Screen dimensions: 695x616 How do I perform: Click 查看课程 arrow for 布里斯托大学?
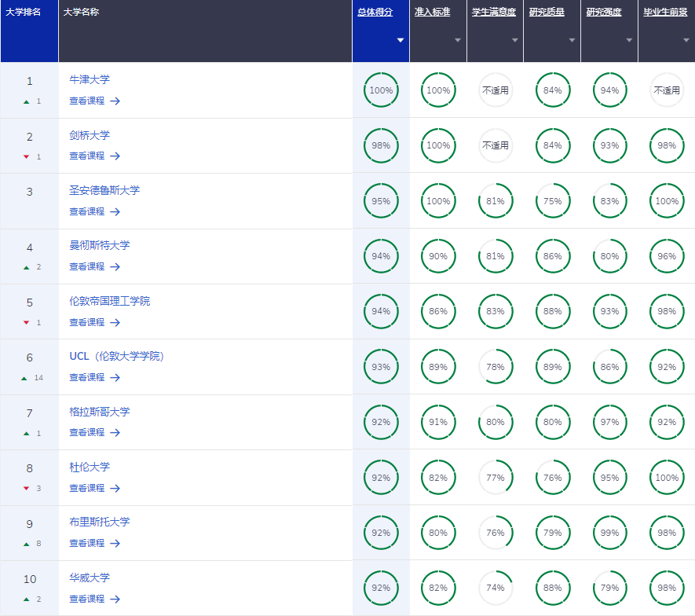coord(115,544)
